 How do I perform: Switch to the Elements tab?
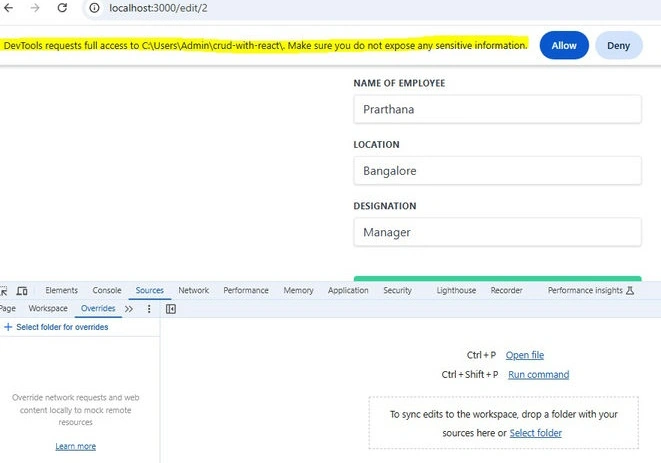coord(62,291)
